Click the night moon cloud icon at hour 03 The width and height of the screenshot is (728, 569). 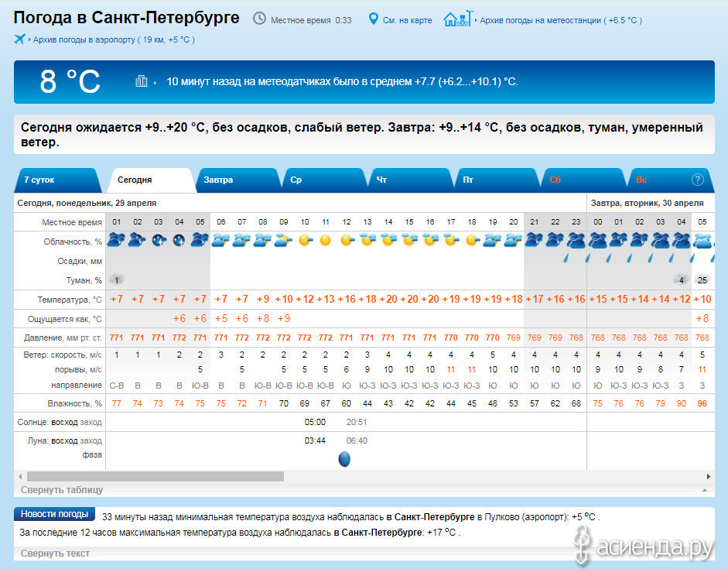(159, 240)
